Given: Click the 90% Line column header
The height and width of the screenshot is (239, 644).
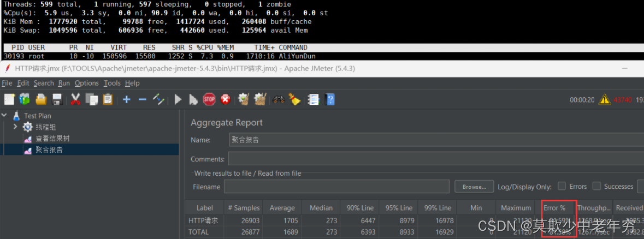Looking at the screenshot, I should [x=360, y=208].
